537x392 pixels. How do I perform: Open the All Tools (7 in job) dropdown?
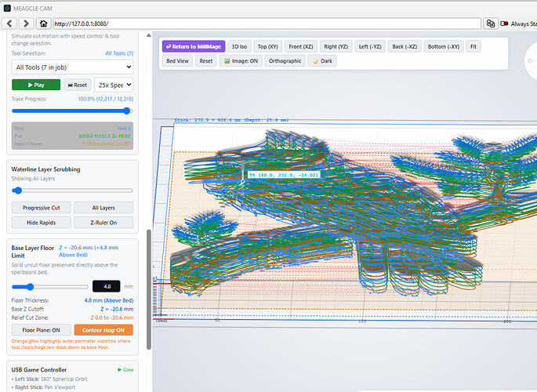point(72,67)
